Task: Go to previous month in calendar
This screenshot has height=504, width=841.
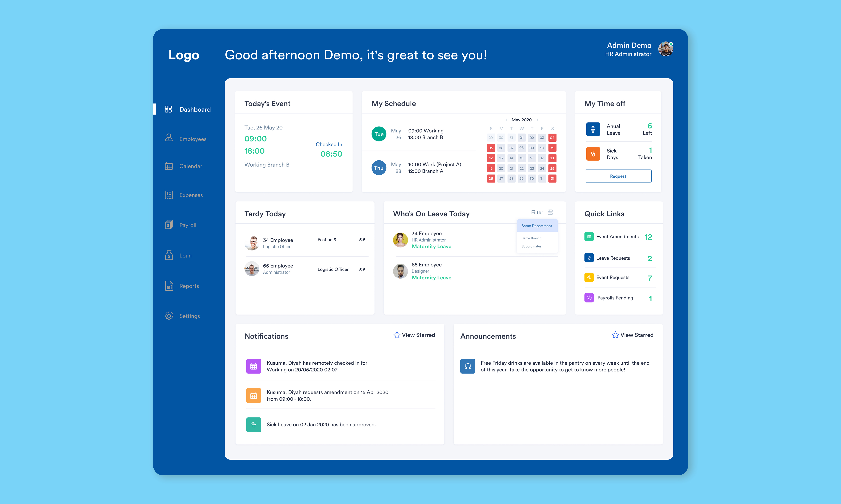Action: (506, 120)
